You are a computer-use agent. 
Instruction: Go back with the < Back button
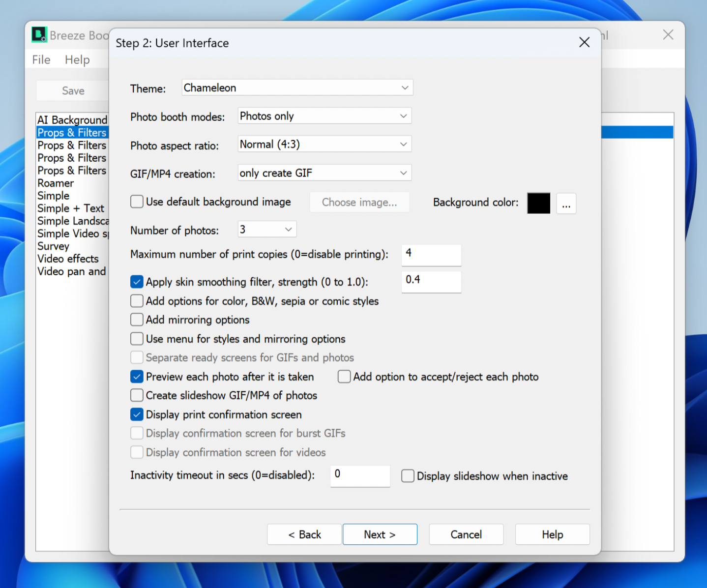304,534
